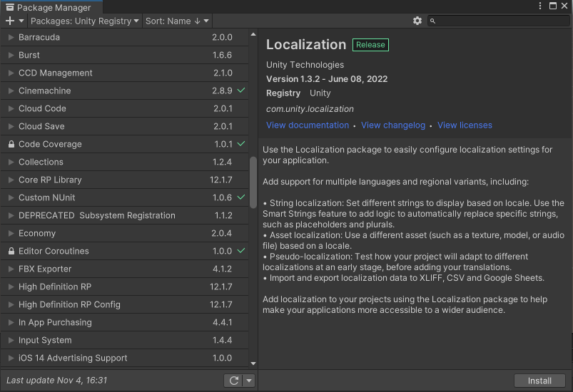Viewport: 573px width, 392px height.
Task: Select the Cloud Save package
Action: click(x=124, y=126)
